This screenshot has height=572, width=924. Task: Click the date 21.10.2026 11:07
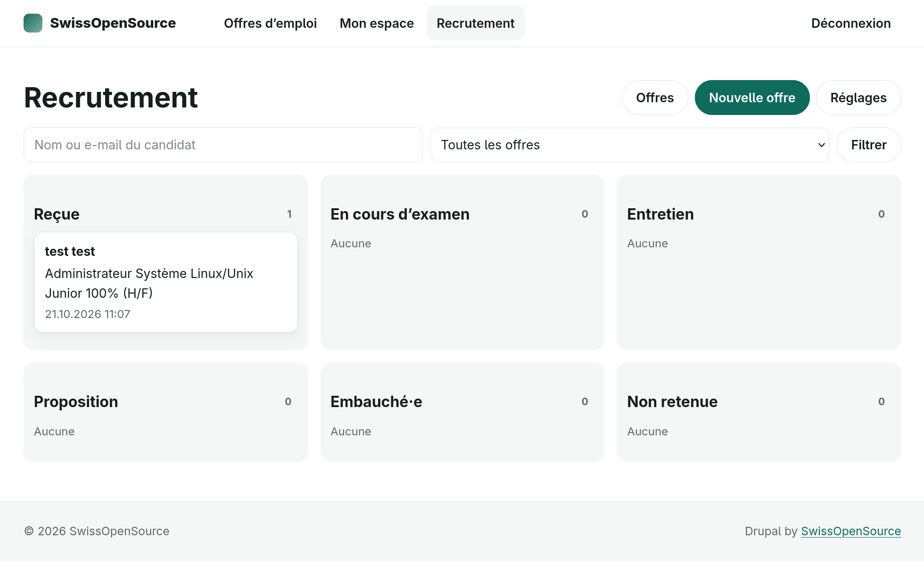[88, 314]
